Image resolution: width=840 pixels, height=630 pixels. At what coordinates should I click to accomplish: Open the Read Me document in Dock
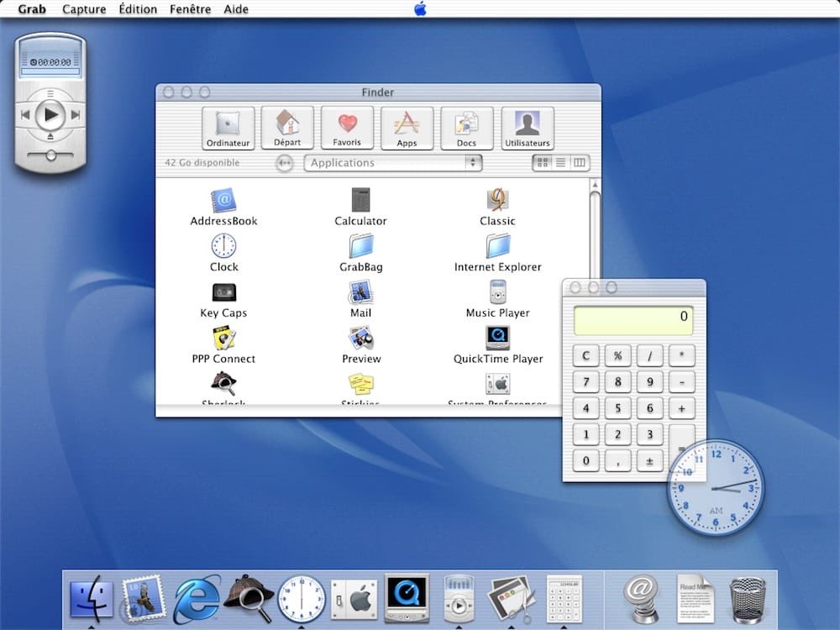(x=695, y=599)
